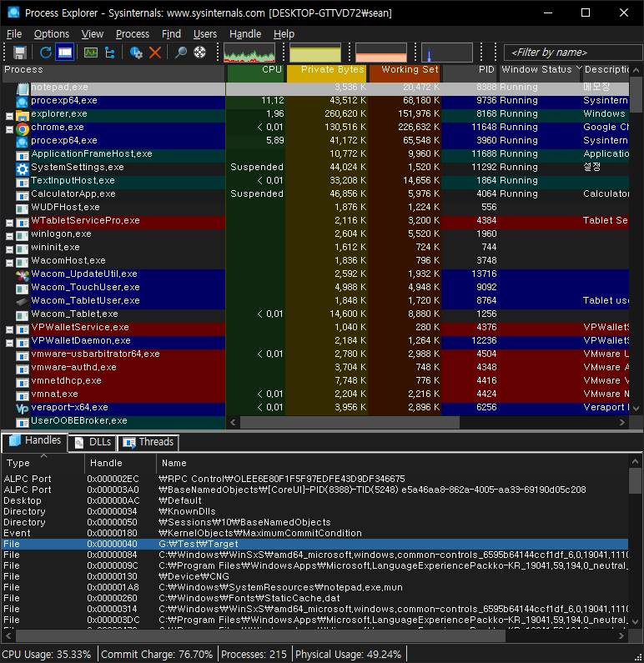Click the explorer.exe folder icon
Image resolution: width=644 pixels, height=663 pixels.
click(23, 115)
